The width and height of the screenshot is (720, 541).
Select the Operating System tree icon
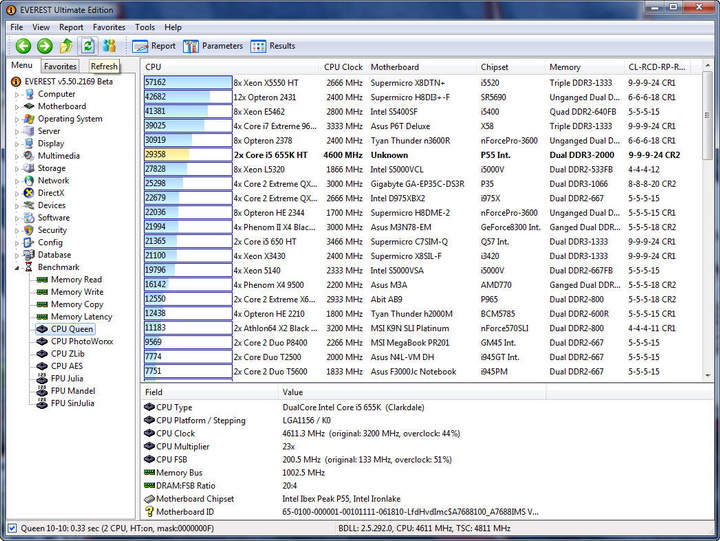tap(29, 119)
